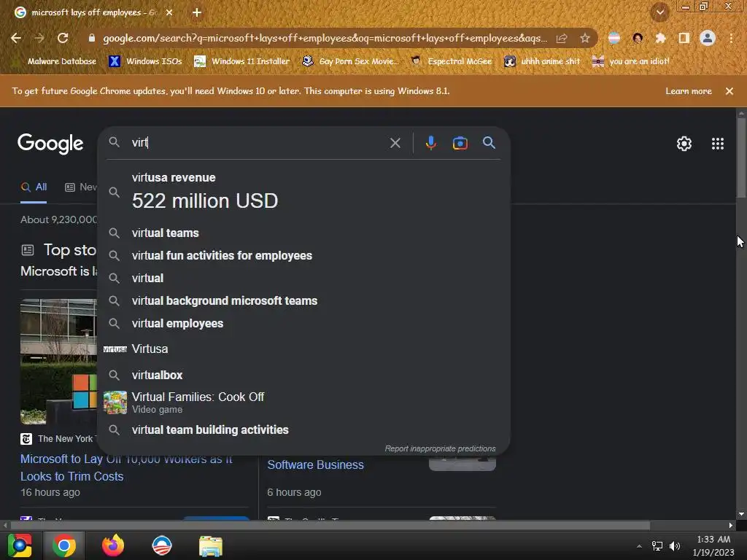This screenshot has height=560, width=747.
Task: Click the Google logo
Action: pyautogui.click(x=50, y=144)
